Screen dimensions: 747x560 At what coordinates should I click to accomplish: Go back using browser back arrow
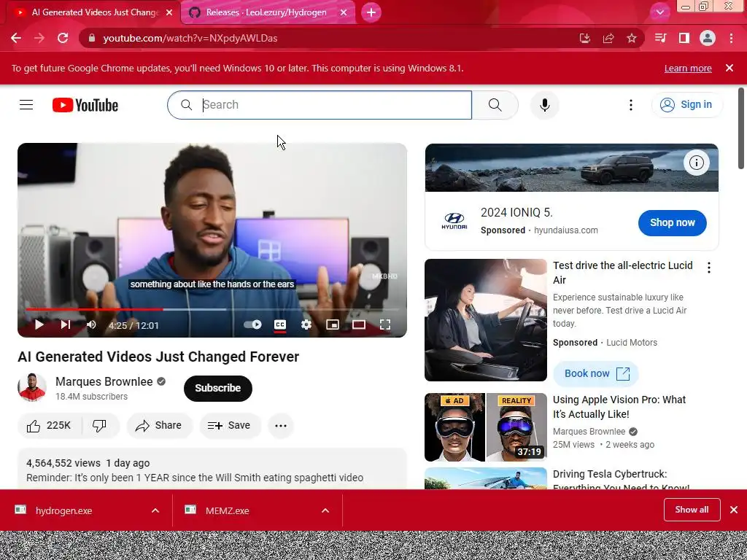[16, 38]
